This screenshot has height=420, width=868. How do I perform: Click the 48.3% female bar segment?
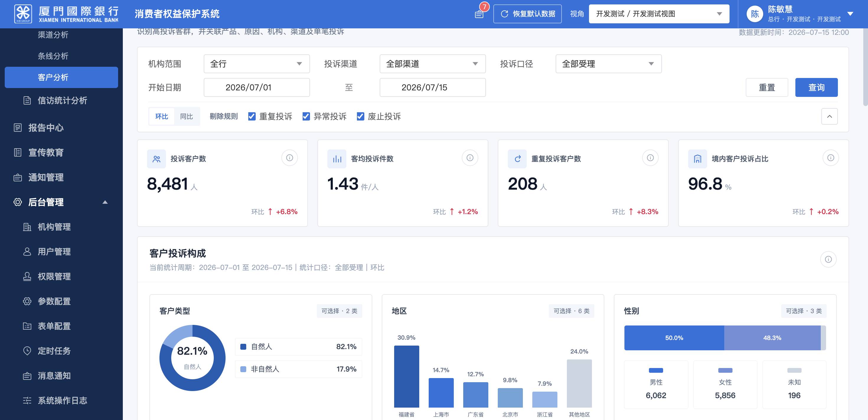(772, 338)
